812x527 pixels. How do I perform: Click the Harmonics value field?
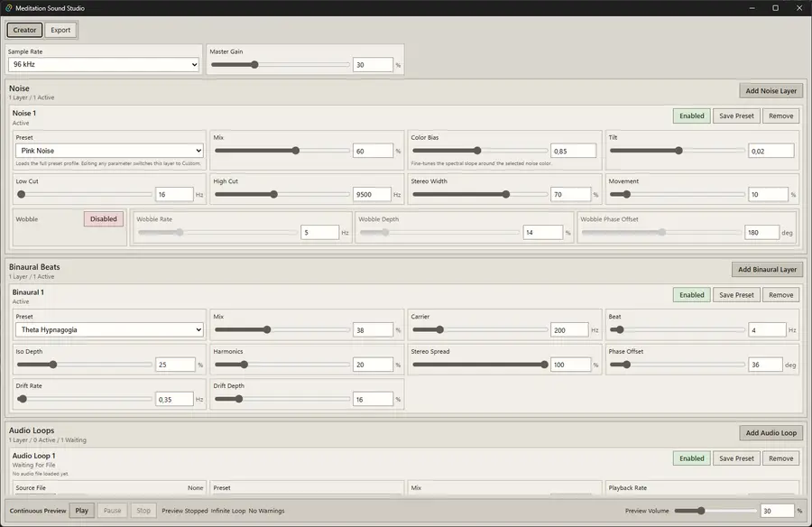tap(373, 365)
